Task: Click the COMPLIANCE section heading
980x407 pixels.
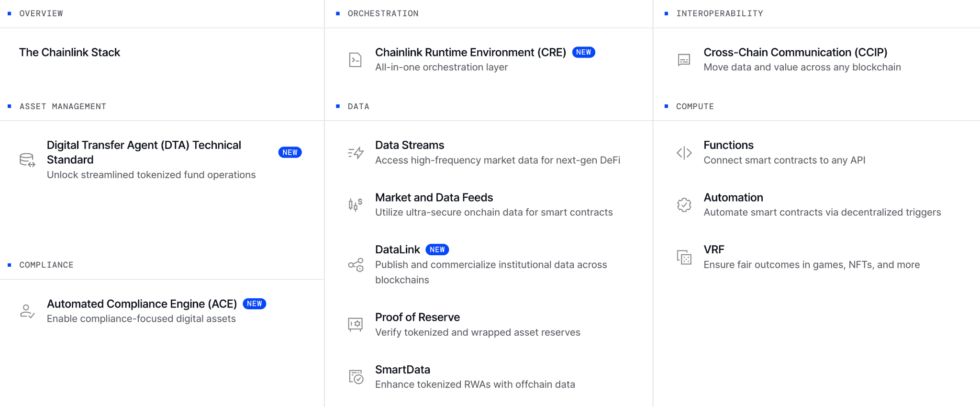Action: tap(46, 265)
